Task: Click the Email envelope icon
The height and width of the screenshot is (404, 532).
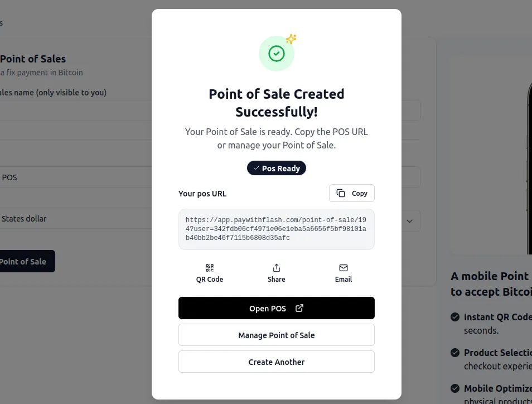Action: pos(344,268)
